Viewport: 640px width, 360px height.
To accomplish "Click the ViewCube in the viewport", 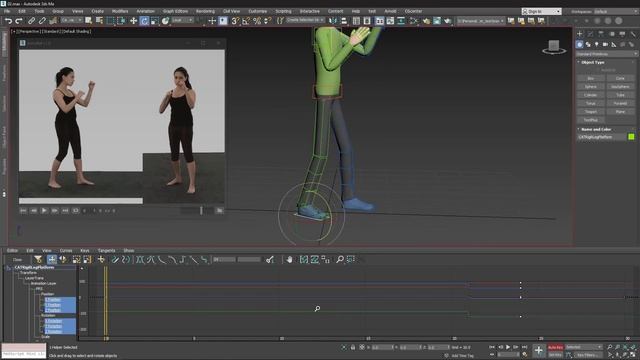I will [x=554, y=47].
